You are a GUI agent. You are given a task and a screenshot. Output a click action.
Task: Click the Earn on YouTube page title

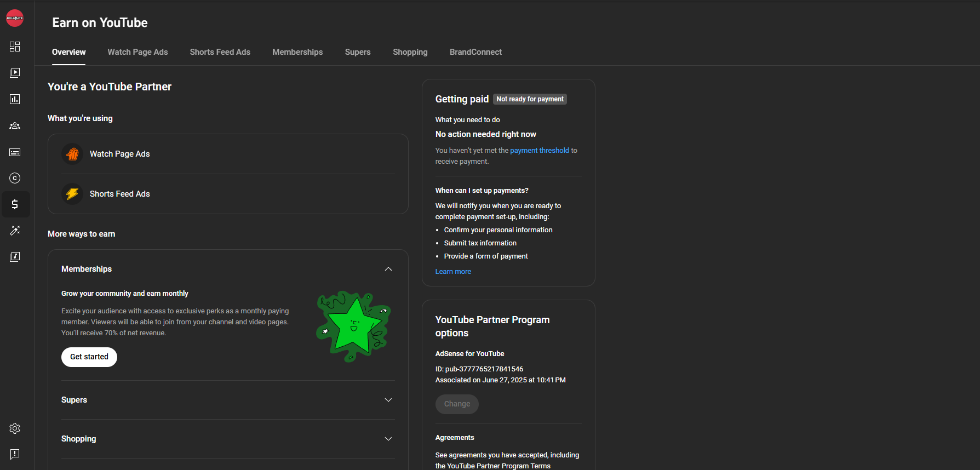click(100, 22)
